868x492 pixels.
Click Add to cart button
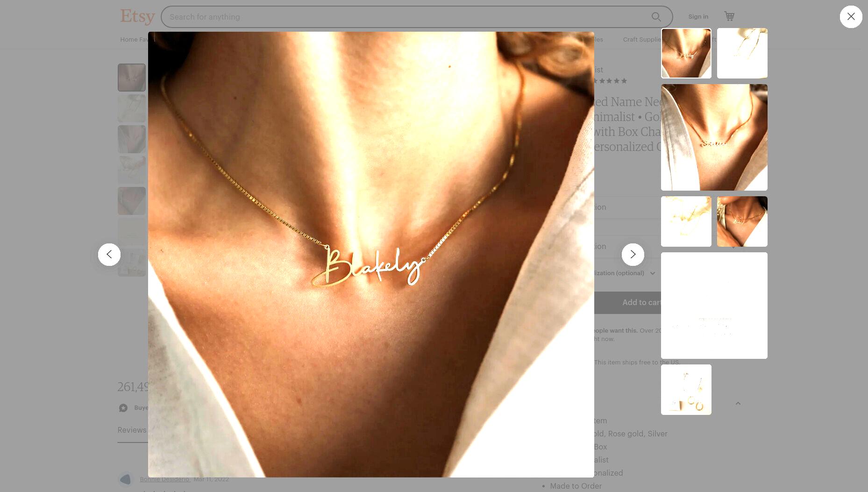coord(627,303)
